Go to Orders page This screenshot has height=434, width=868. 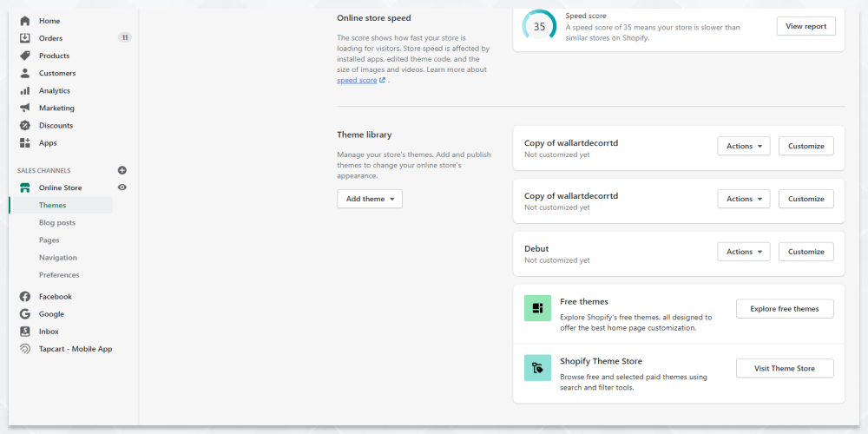coord(50,38)
